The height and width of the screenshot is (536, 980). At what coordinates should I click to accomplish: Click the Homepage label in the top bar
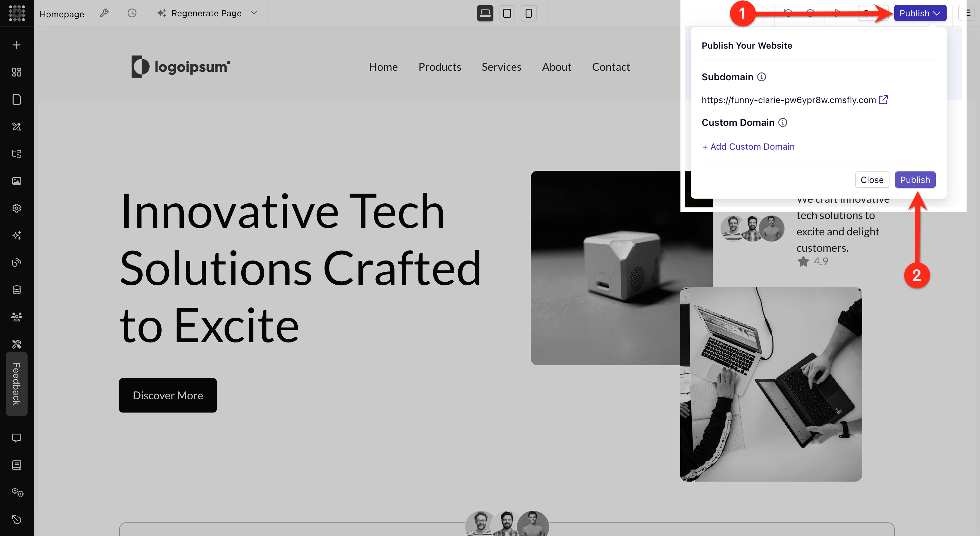[62, 14]
